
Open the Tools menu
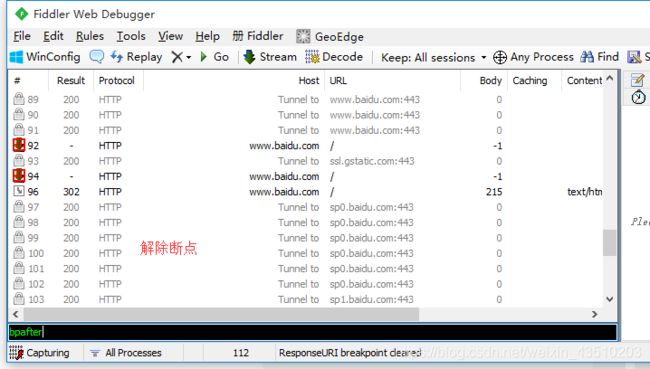(131, 36)
